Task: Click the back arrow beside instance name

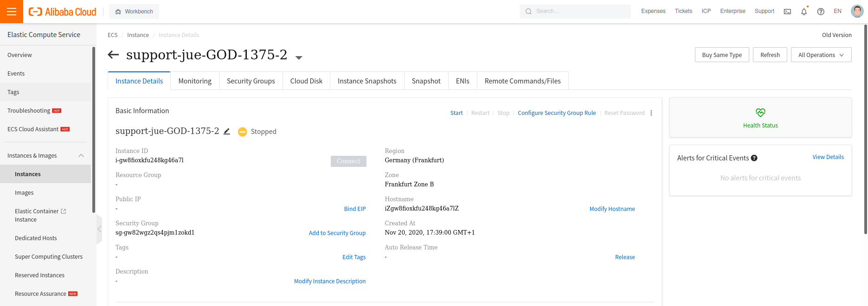Action: [x=113, y=55]
